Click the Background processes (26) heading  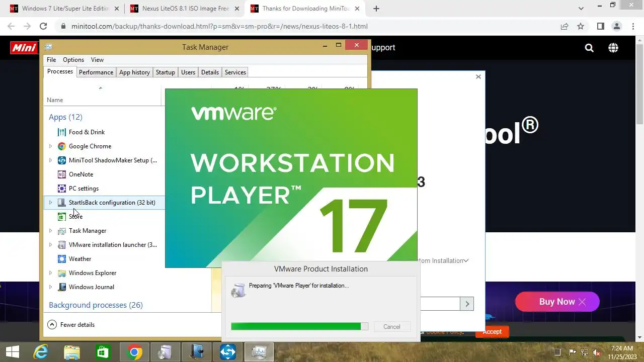point(96,305)
